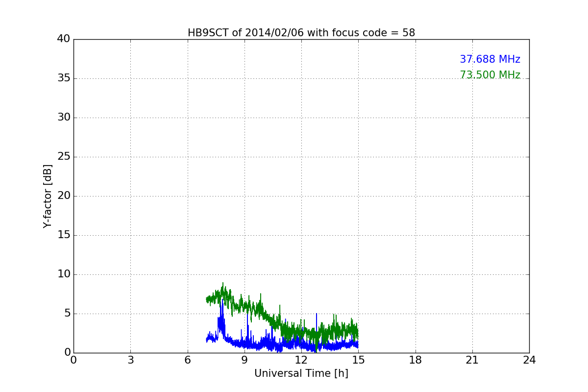Click the x-axis tick label '21'
Screen dimensions: 588x392
[x=472, y=360]
